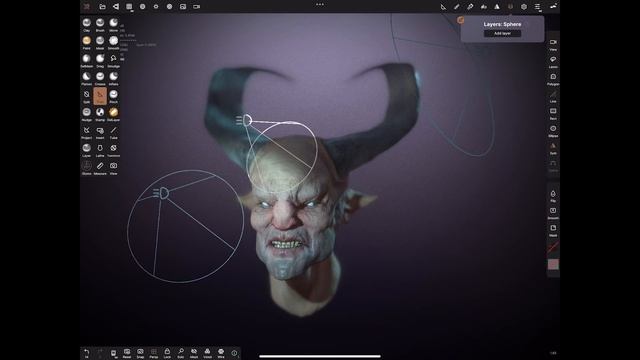Open the Settings gear menu

coord(524,7)
